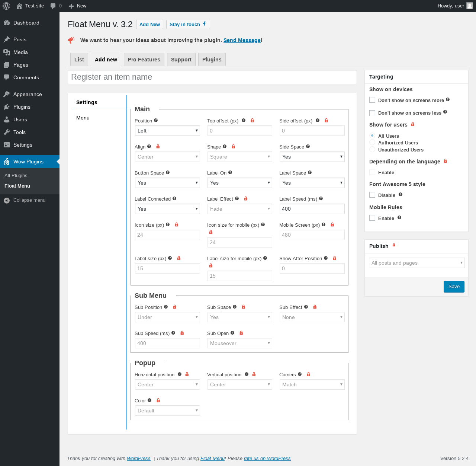Click lock icon beside Depending on the language
476x466 pixels.
[446, 161]
